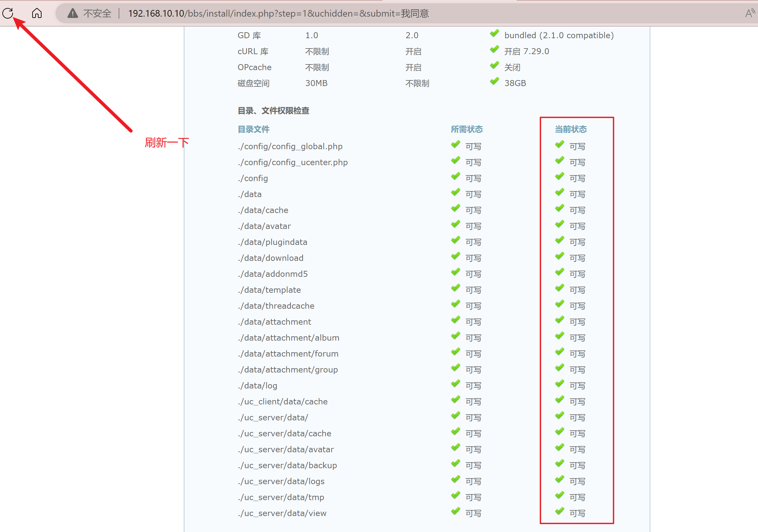Image resolution: width=758 pixels, height=532 pixels.
Task: Click required-status 可写 text for ./uc_server/data/tmp
Action: (x=473, y=497)
